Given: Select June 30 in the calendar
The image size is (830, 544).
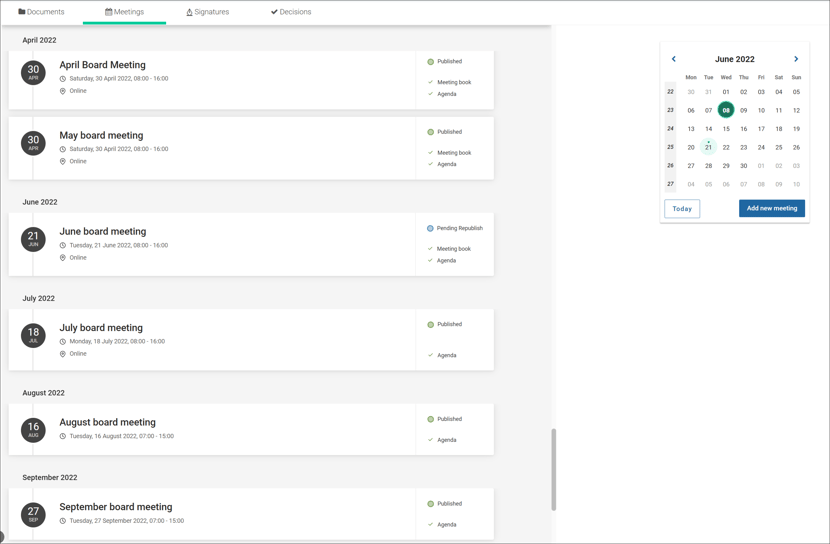Looking at the screenshot, I should [743, 166].
